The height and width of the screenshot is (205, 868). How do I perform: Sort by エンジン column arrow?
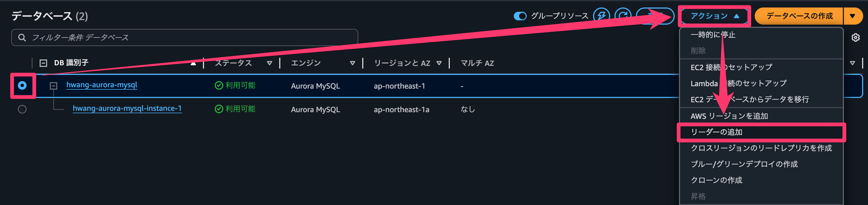coord(352,63)
